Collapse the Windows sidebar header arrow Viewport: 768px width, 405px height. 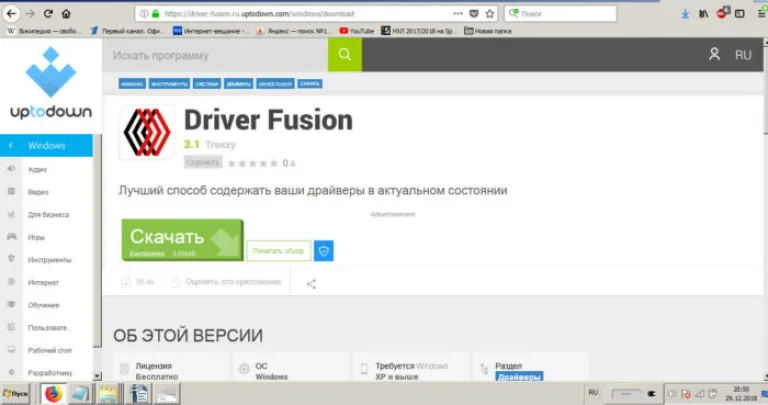11,145
